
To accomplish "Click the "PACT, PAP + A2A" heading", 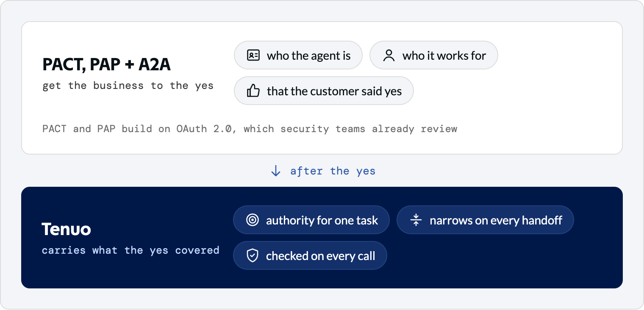I will point(107,64).
